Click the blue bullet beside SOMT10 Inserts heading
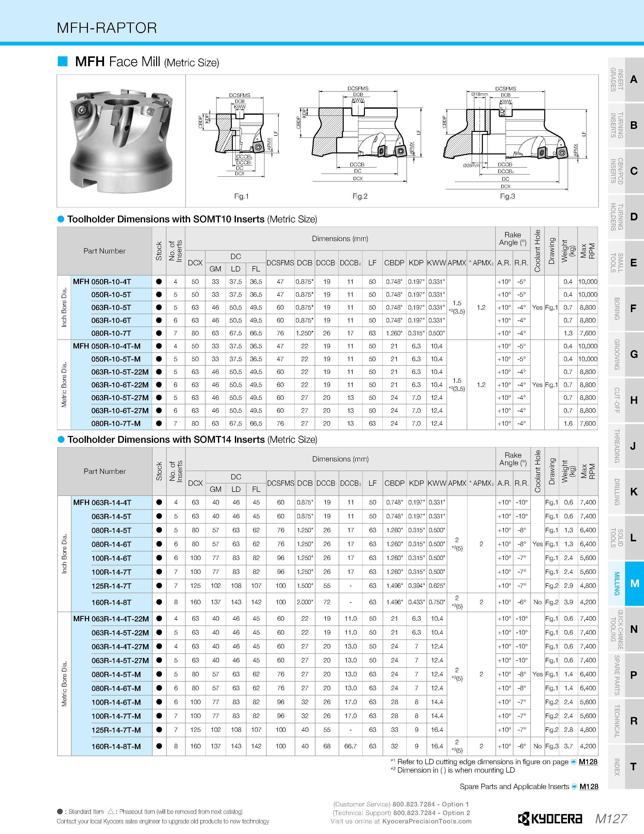644x834 pixels. (61, 219)
